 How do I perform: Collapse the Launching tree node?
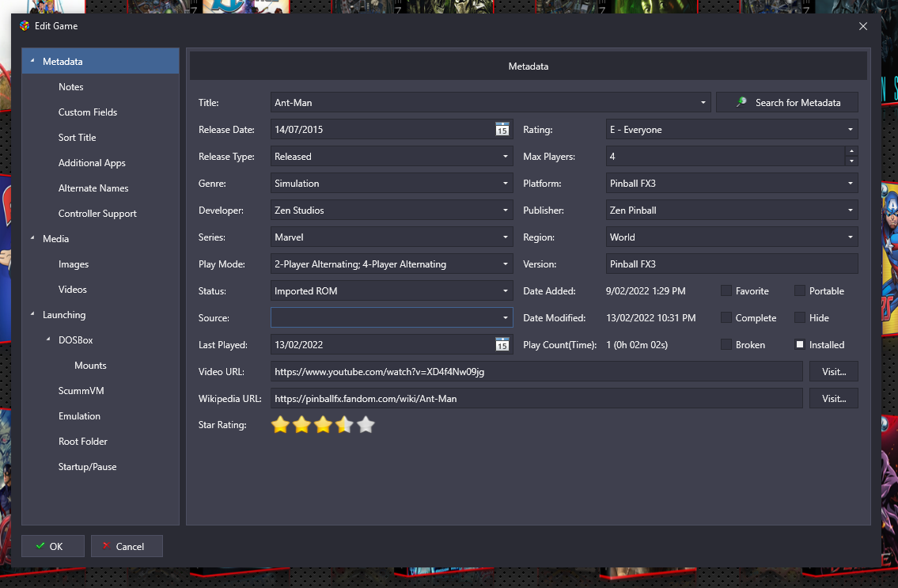pyautogui.click(x=32, y=314)
